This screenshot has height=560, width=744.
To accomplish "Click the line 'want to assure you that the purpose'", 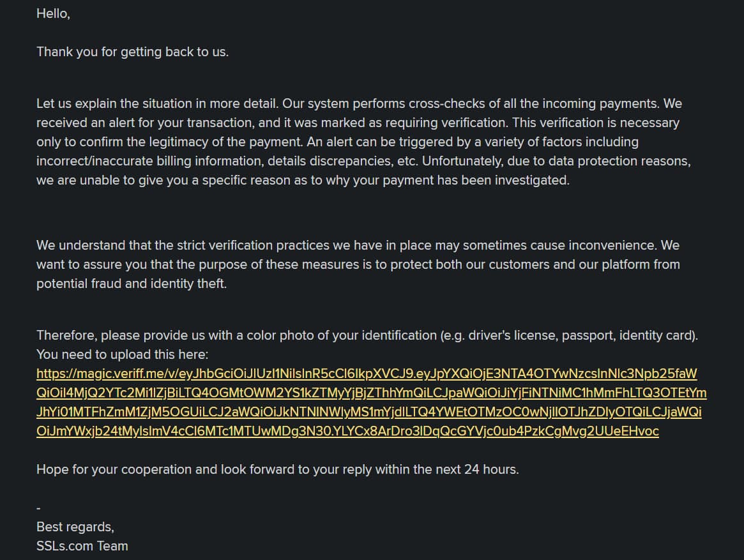I will click(358, 264).
